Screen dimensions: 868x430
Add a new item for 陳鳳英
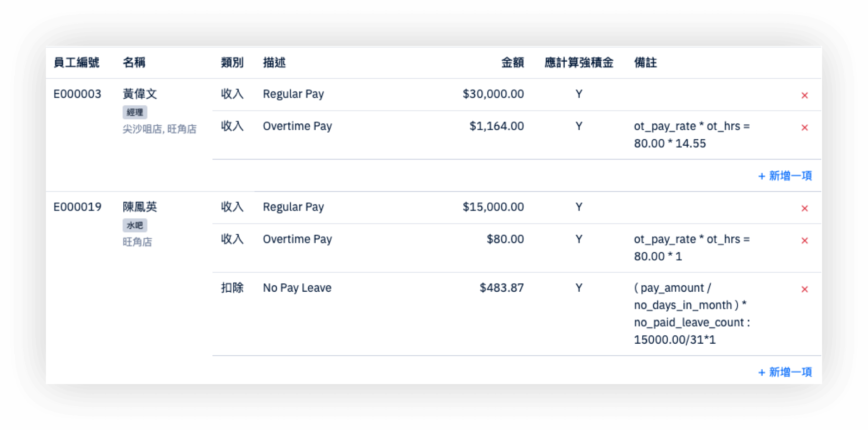point(785,372)
